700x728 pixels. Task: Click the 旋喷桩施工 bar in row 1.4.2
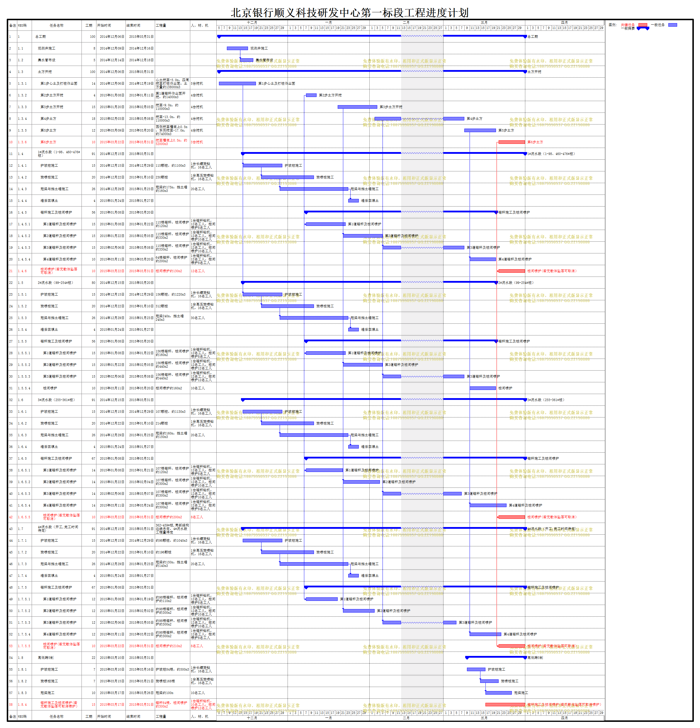coord(287,177)
